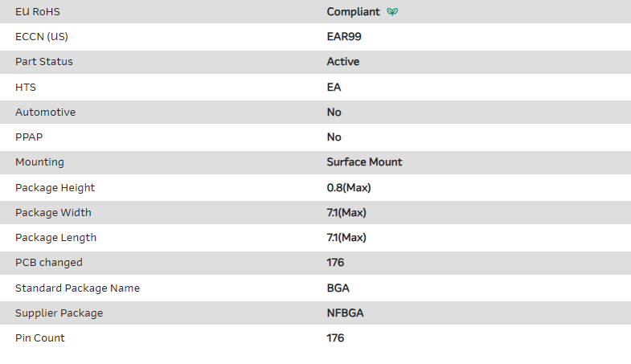631x364 pixels.
Task: Click the EU RoHS label
Action: pyautogui.click(x=39, y=12)
